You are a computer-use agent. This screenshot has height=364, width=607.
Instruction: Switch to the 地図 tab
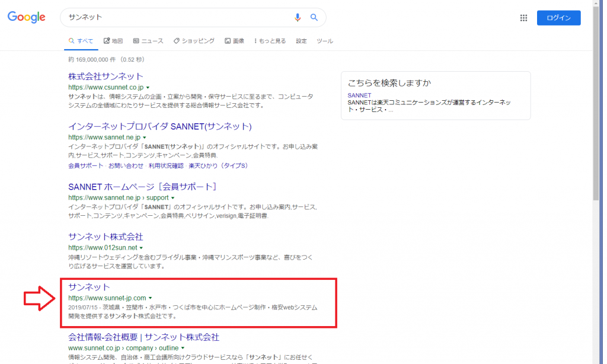113,41
